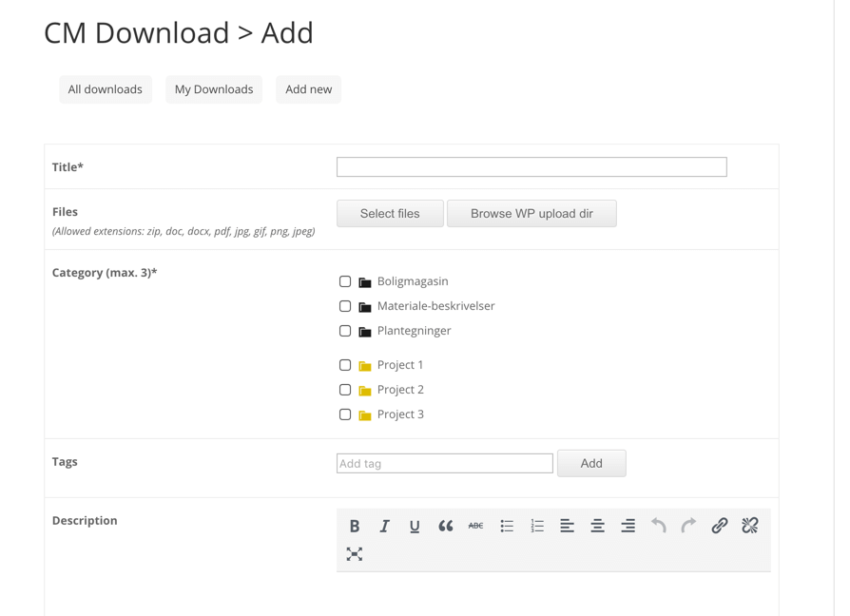
Task: Click the Insert link icon
Action: (x=720, y=526)
